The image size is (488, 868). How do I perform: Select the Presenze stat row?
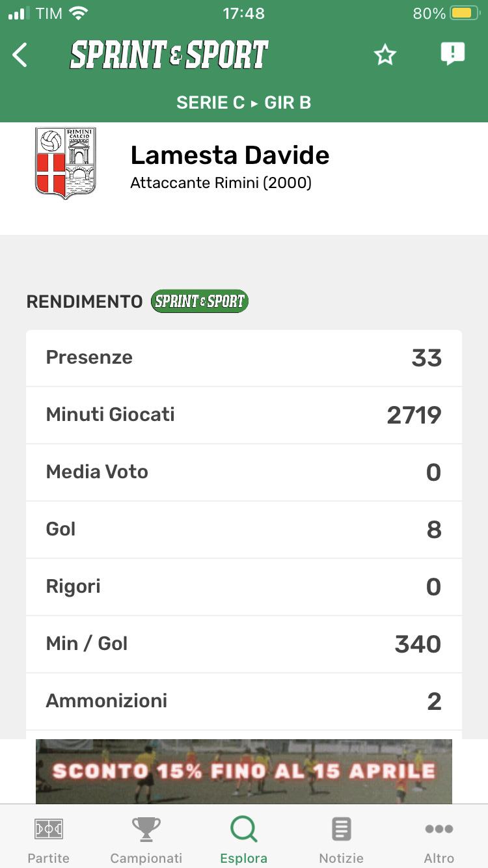[x=244, y=358]
